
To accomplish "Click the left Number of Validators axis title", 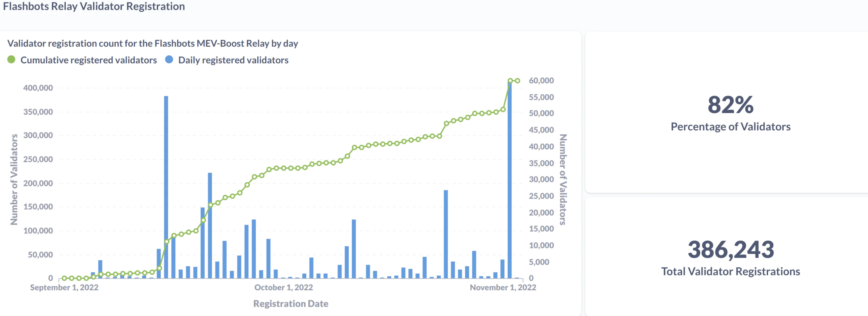I will point(14,179).
